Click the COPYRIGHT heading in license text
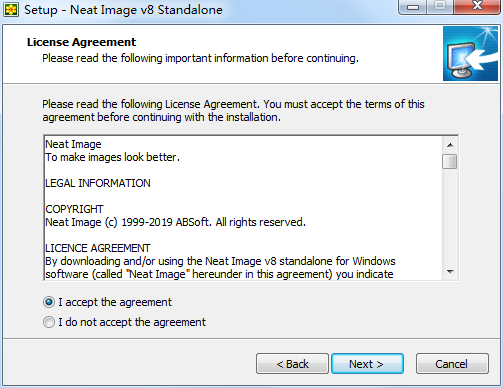Image resolution: width=503 pixels, height=388 pixels. tap(74, 209)
